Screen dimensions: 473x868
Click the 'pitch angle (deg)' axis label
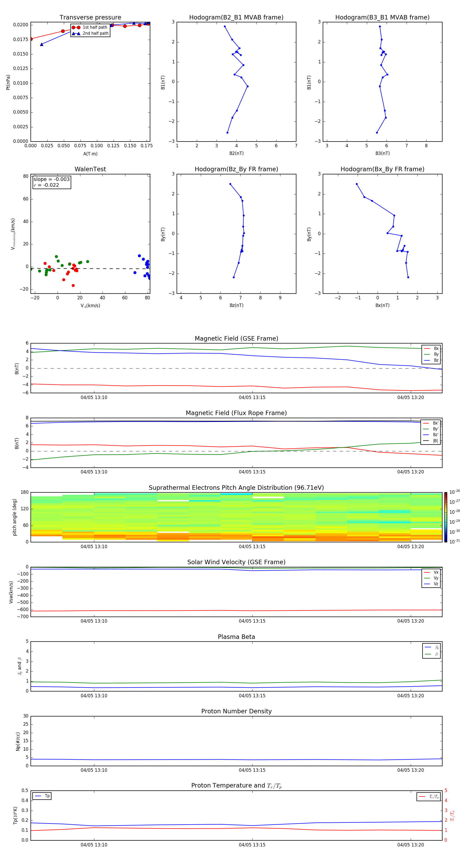pos(14,517)
